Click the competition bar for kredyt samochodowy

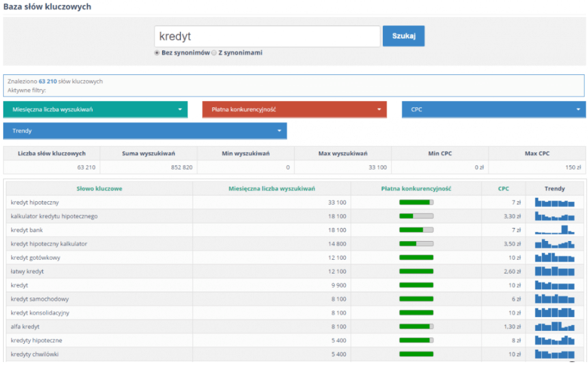(416, 299)
